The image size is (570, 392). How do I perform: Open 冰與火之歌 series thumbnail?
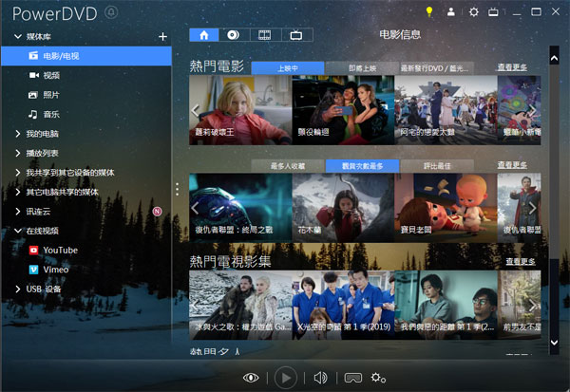point(240,306)
